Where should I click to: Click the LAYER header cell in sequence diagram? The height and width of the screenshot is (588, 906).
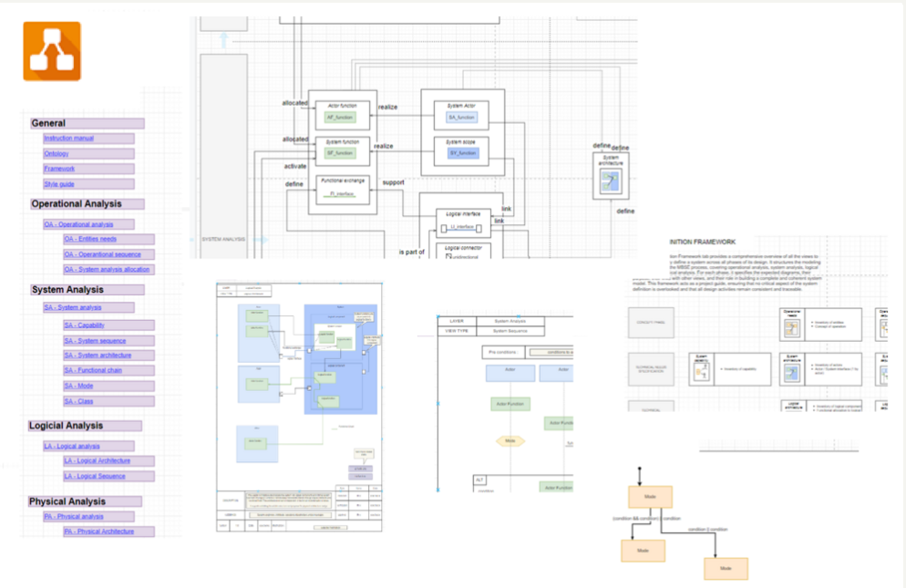pyautogui.click(x=457, y=321)
